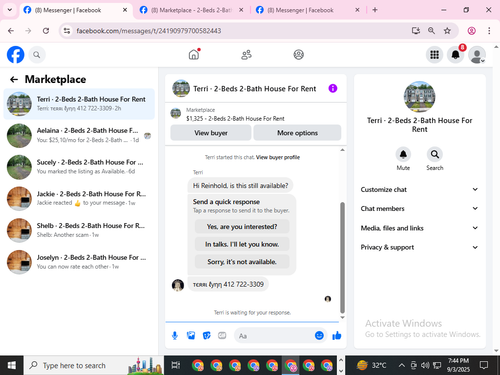Open the tab search dropdown arrow
Image resolution: width=500 pixels, height=375 pixels.
coord(10,10)
